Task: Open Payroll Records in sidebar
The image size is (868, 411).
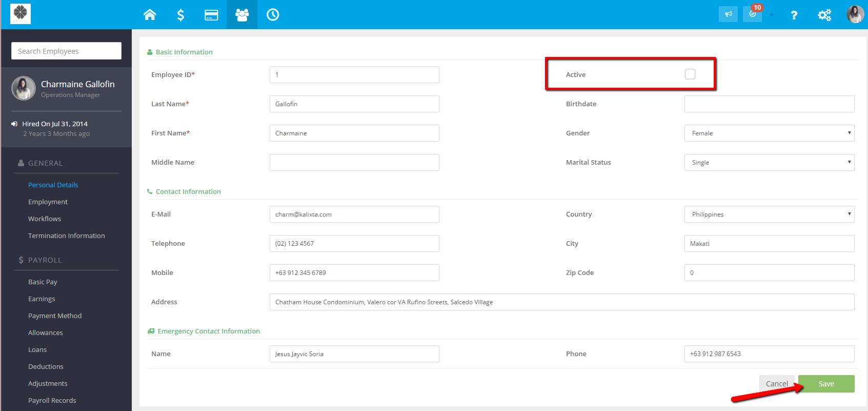Action: coord(52,401)
